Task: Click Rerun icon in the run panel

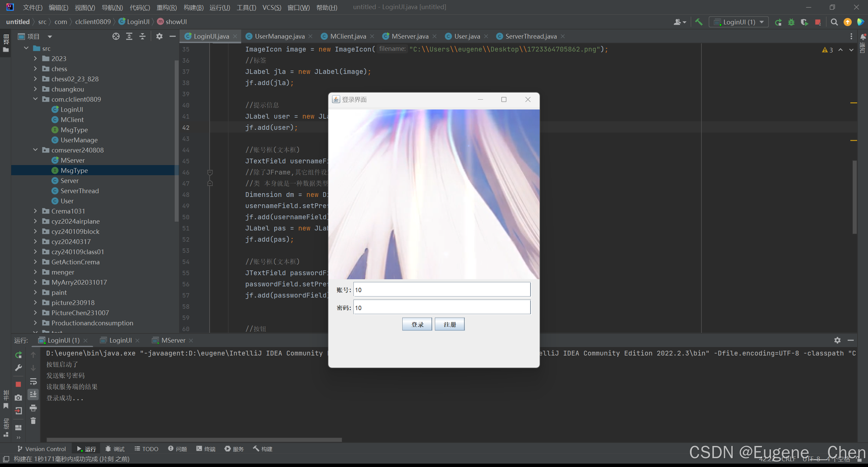Action: (18, 355)
